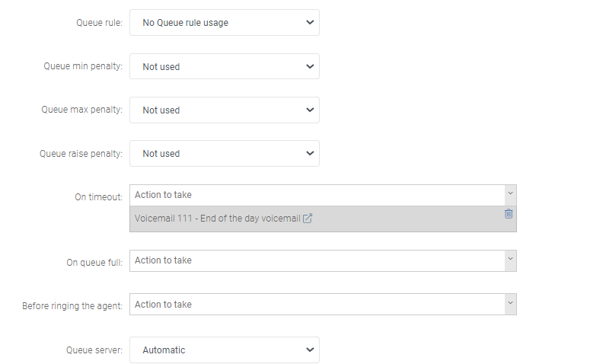Expand the On timeout action arrow
The width and height of the screenshot is (606, 364).
(510, 195)
